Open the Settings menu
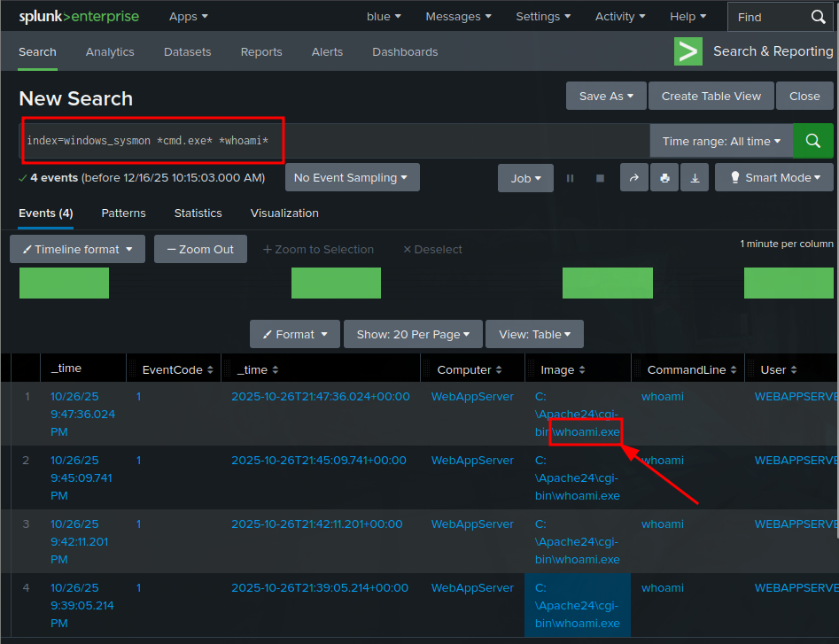The width and height of the screenshot is (839, 644). pyautogui.click(x=543, y=17)
